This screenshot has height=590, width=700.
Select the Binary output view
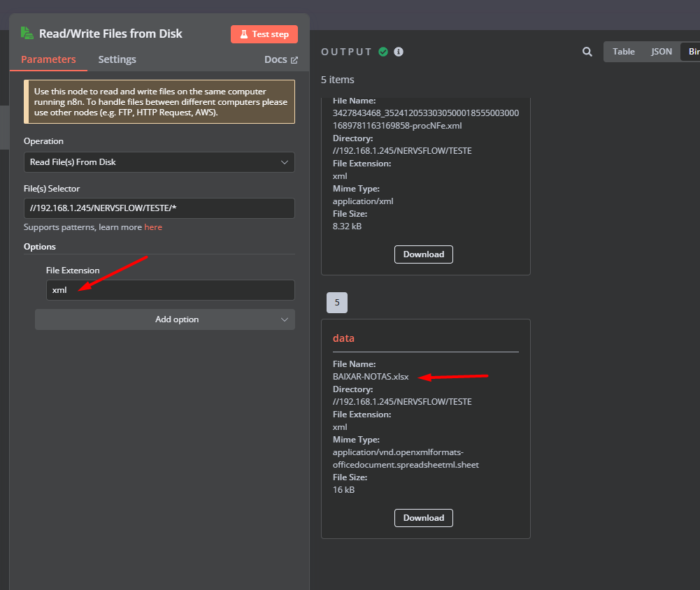click(x=692, y=52)
